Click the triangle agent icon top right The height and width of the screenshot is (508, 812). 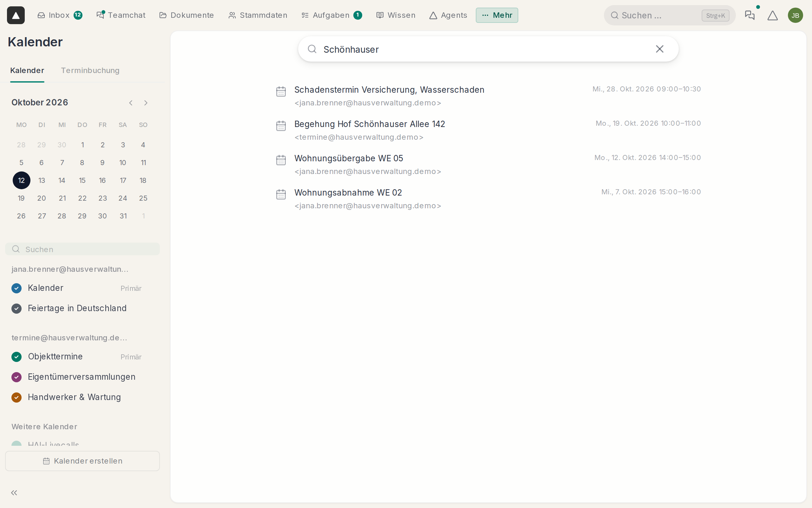773,15
